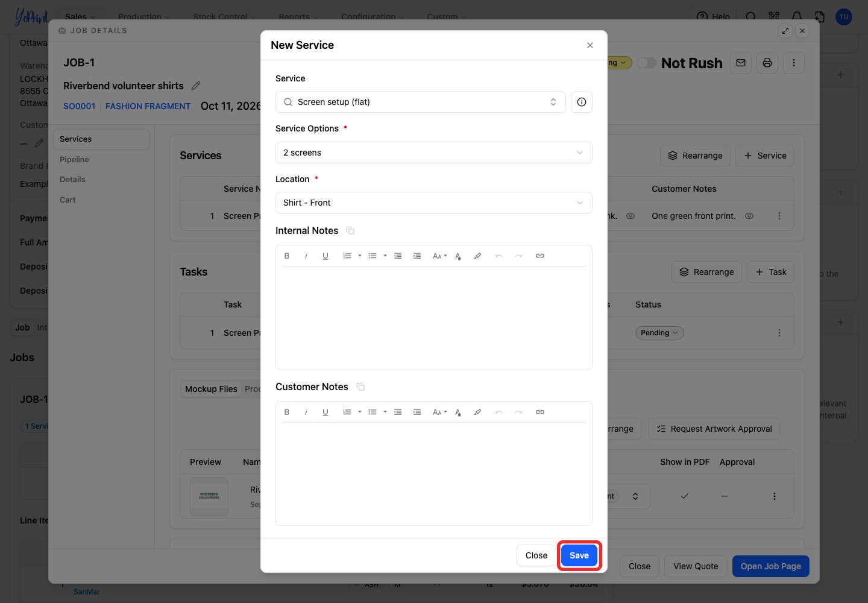The image size is (868, 603).
Task: Expand Service Options dropdown showing 2 screens
Action: click(x=434, y=153)
